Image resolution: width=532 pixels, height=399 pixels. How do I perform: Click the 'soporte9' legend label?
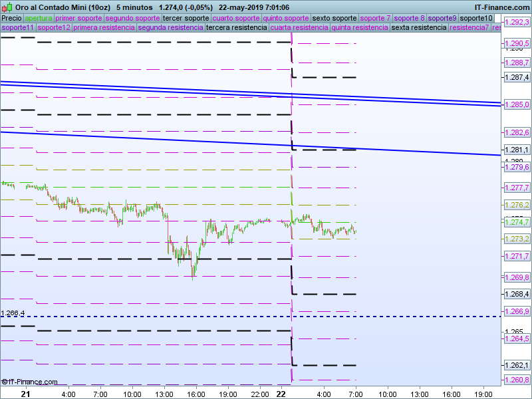442,19
